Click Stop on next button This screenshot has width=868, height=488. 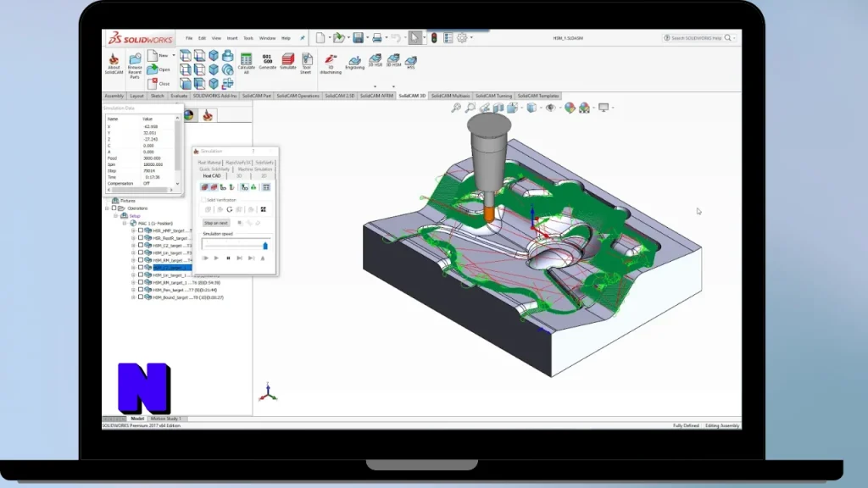point(216,223)
